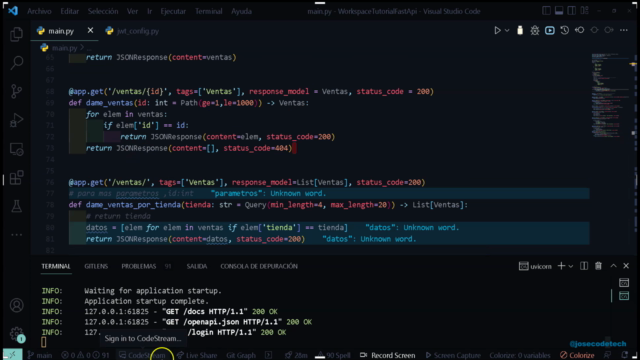Click the editor minimap overview
The width and height of the screenshot is (640, 360).
(611, 96)
